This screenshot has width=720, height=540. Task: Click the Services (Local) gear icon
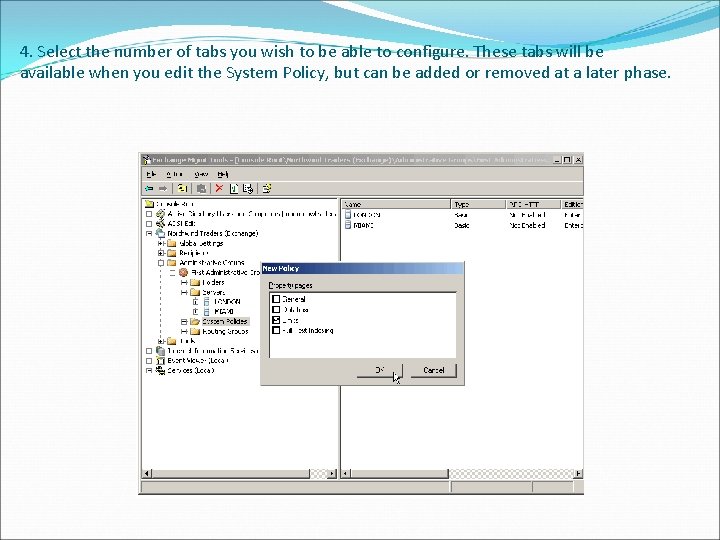[160, 370]
